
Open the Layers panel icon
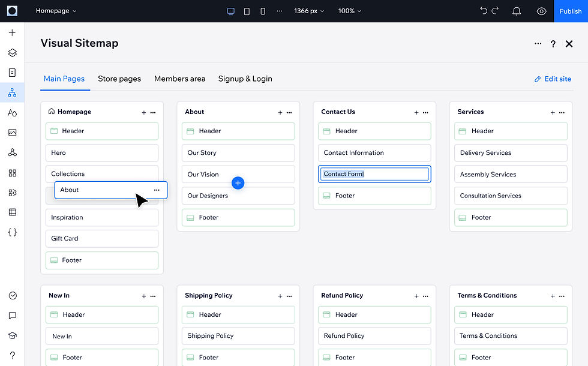point(12,53)
